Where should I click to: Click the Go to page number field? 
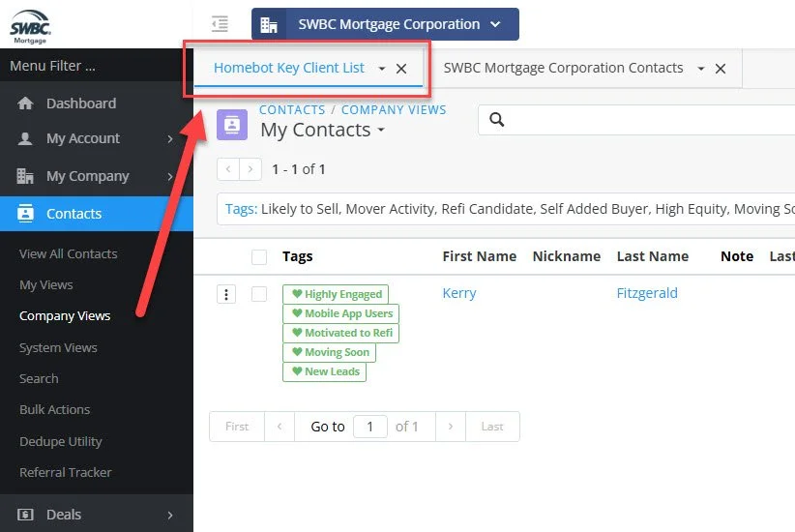pyautogui.click(x=370, y=427)
